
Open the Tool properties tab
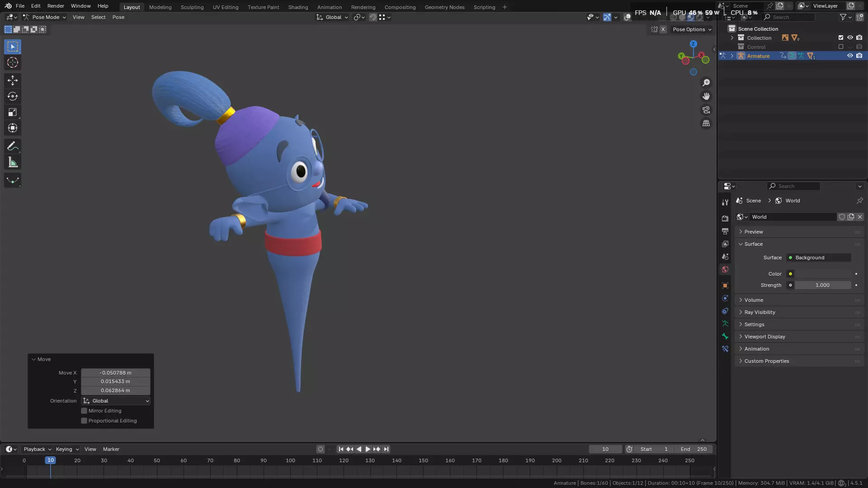click(x=725, y=202)
